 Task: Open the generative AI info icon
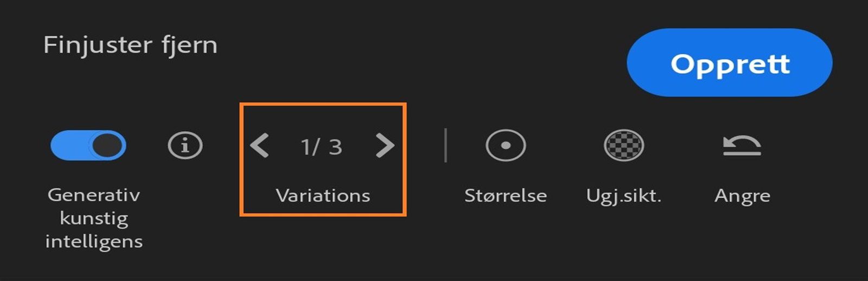pos(185,145)
